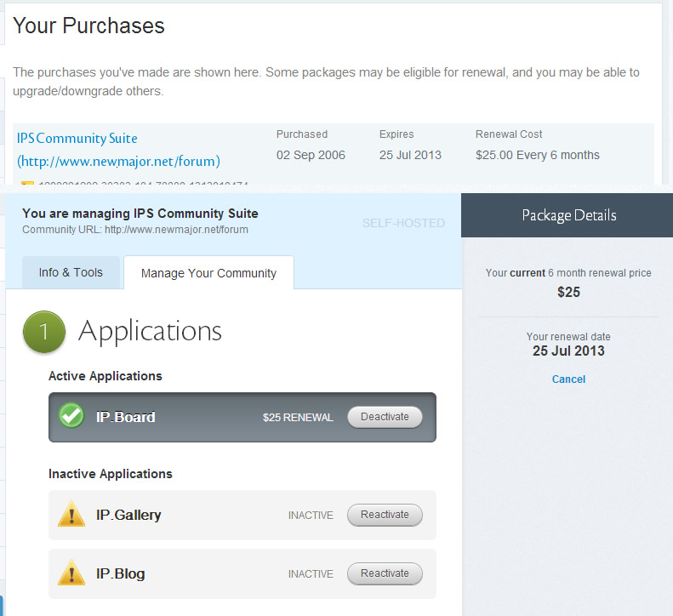Click the Community URL text
The width and height of the screenshot is (673, 616).
pyautogui.click(x=135, y=230)
